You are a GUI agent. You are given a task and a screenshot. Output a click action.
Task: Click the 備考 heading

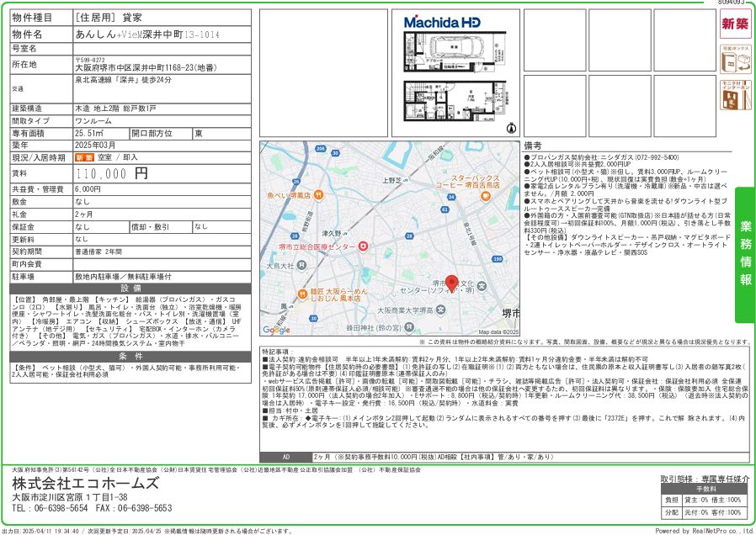pos(533,146)
